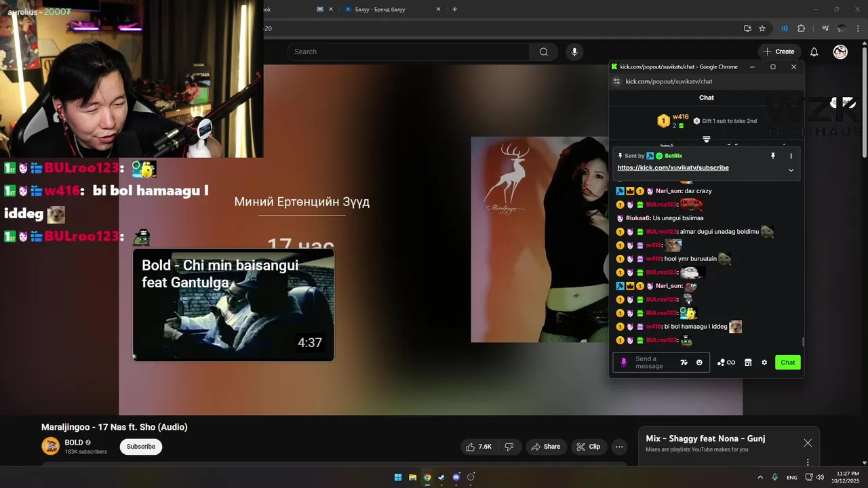Click the Share button below the video

tap(545, 447)
